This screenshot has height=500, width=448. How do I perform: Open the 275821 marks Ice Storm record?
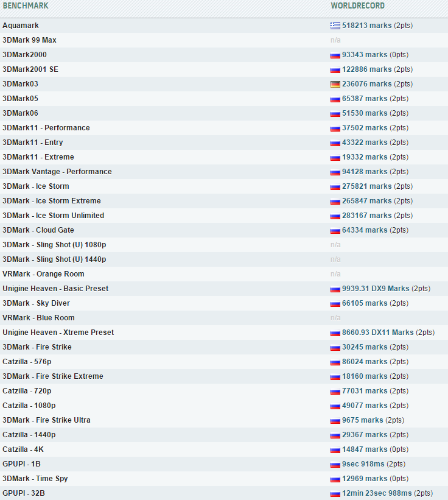point(366,186)
